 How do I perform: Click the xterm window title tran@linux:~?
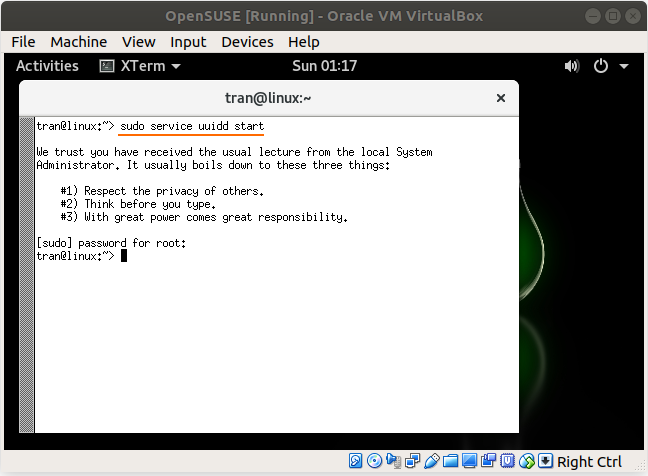tap(268, 98)
